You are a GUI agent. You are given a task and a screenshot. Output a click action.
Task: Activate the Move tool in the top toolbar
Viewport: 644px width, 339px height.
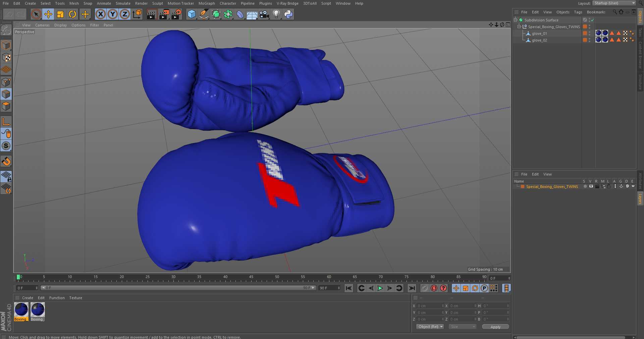(48, 14)
